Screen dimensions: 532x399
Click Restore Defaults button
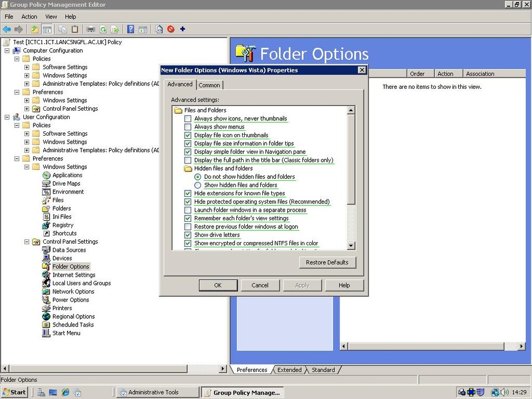(x=327, y=262)
